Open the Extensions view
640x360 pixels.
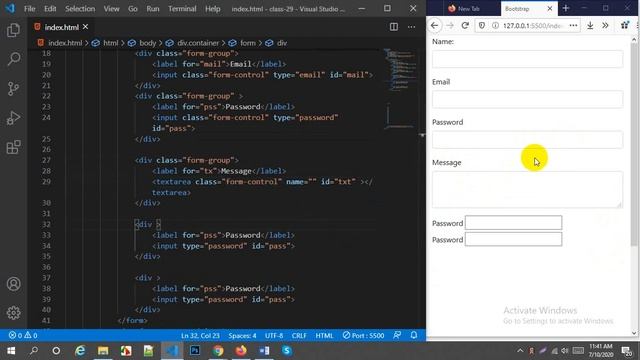coord(13,147)
